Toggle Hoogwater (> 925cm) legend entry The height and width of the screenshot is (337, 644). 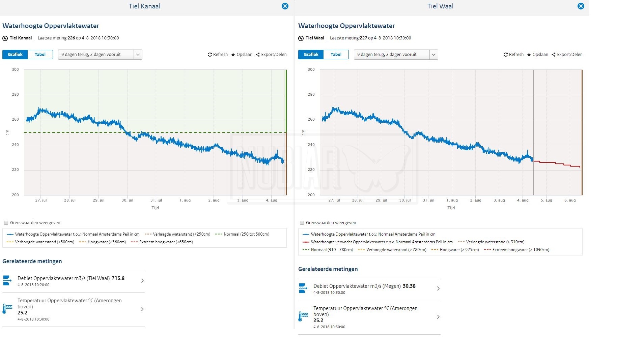click(x=455, y=250)
